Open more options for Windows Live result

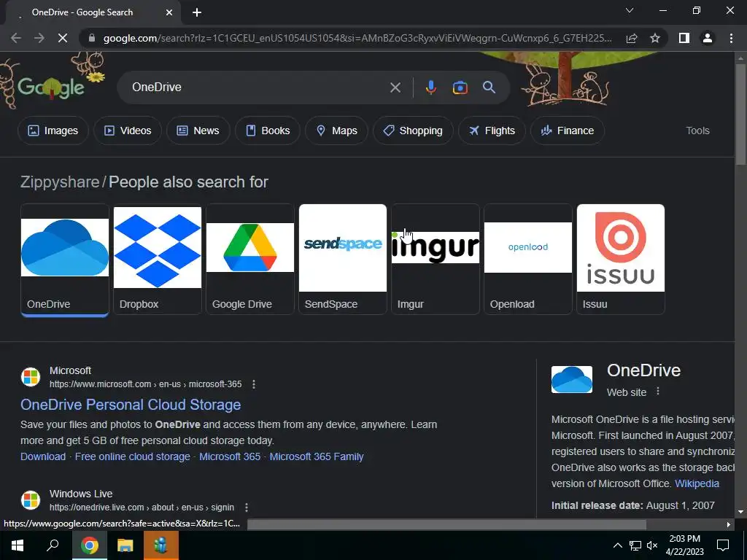[x=247, y=507]
